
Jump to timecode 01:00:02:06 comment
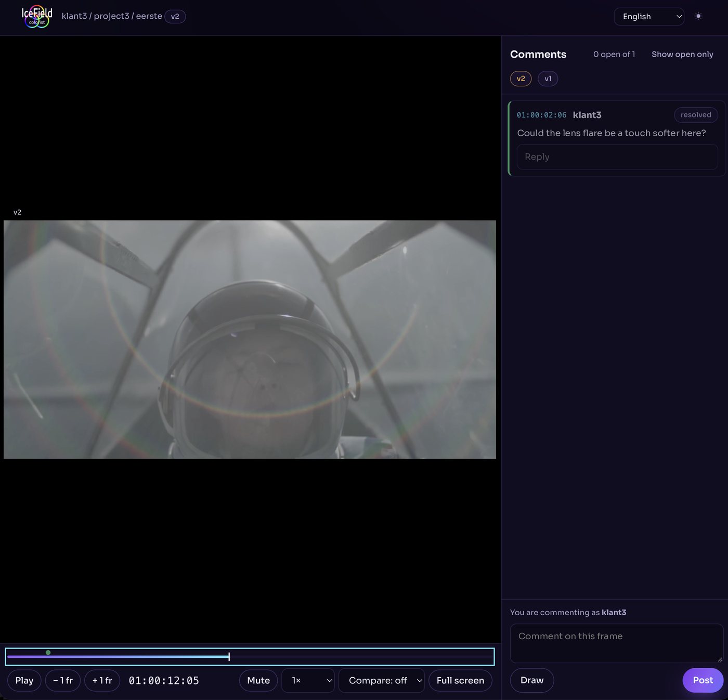pyautogui.click(x=541, y=115)
